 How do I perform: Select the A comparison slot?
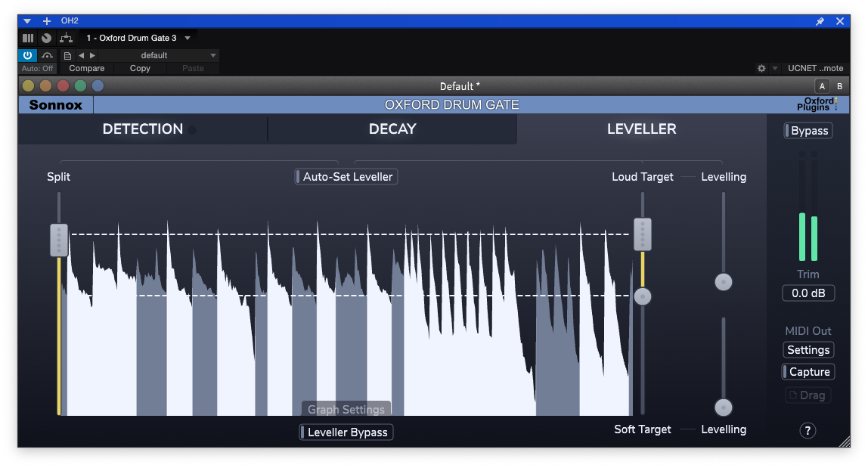point(822,86)
